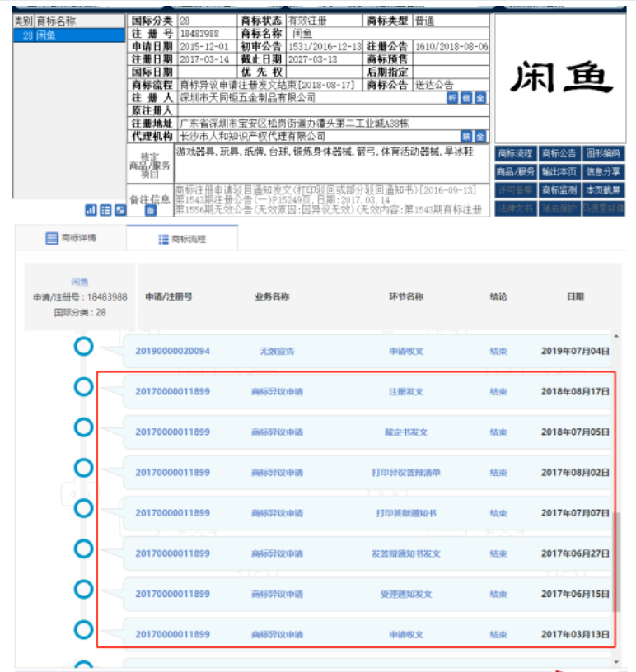Click timeline circle for 2019年07月04日 row
The image size is (636, 672).
point(84,346)
